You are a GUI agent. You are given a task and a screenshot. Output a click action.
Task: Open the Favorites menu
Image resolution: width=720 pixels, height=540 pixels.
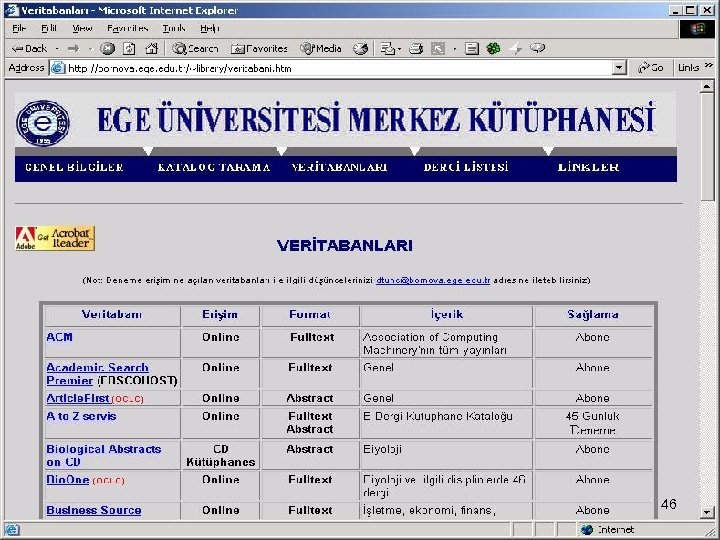click(128, 28)
